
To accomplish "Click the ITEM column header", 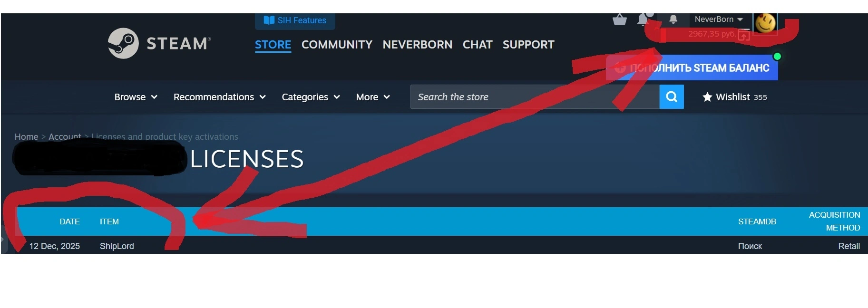I will (x=109, y=221).
